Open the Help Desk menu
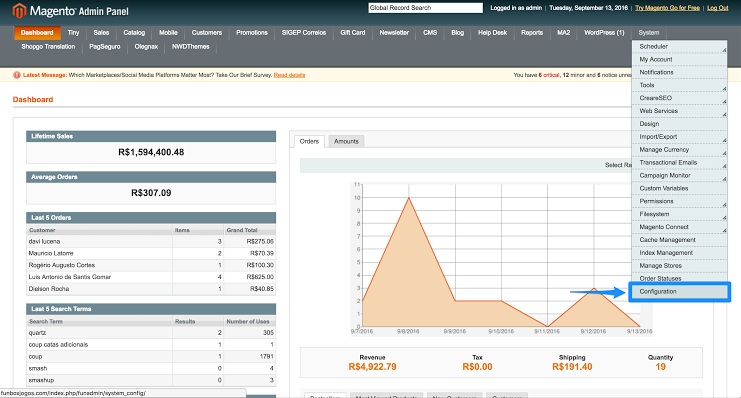The height and width of the screenshot is (398, 741). coord(492,33)
